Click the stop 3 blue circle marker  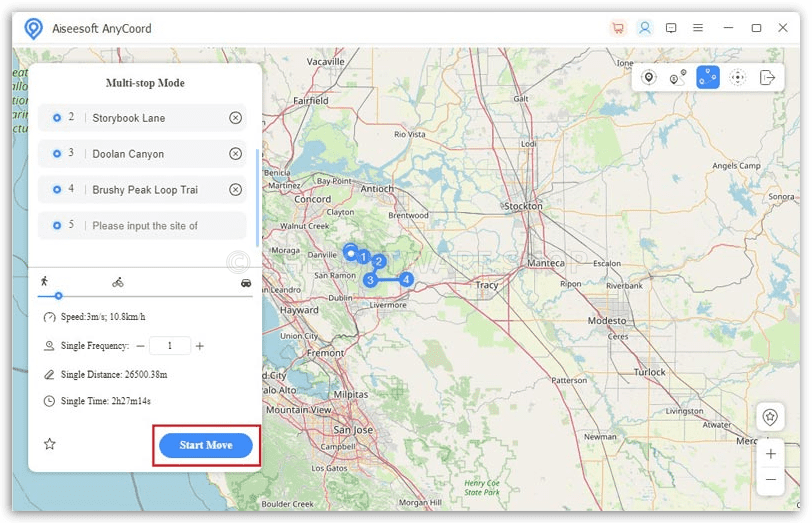coord(57,154)
